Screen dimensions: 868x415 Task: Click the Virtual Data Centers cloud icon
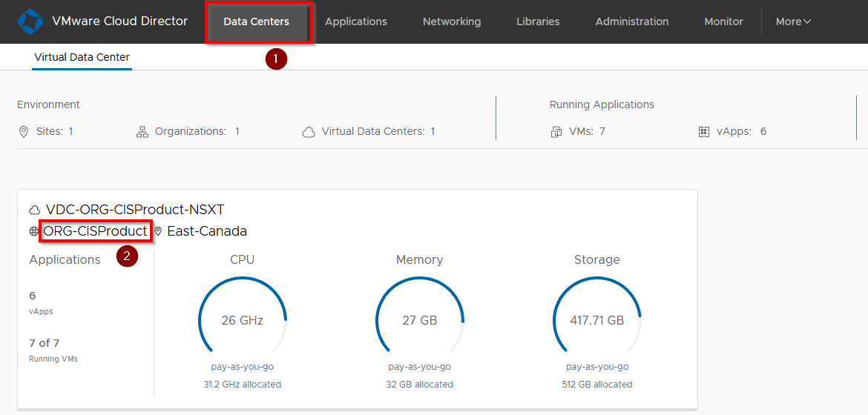click(x=309, y=132)
